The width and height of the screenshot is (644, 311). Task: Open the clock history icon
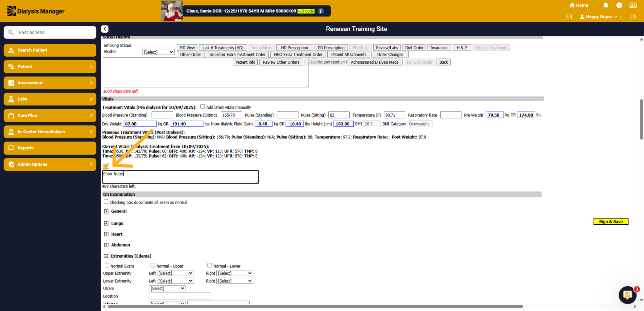[x=619, y=5]
